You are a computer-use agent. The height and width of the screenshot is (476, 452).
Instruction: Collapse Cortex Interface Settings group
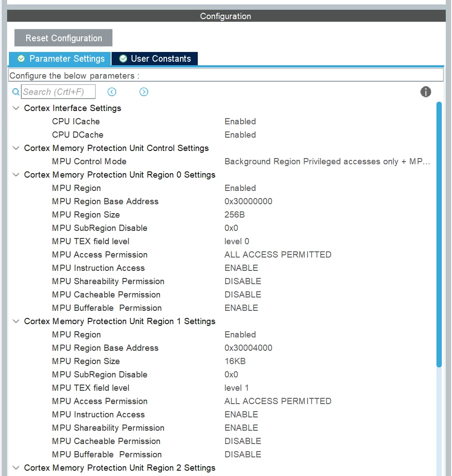(16, 108)
